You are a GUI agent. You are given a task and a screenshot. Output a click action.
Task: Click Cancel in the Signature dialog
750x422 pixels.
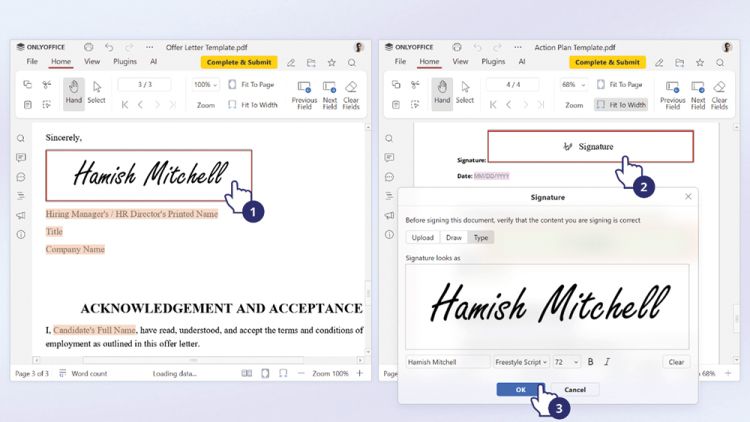(574, 389)
